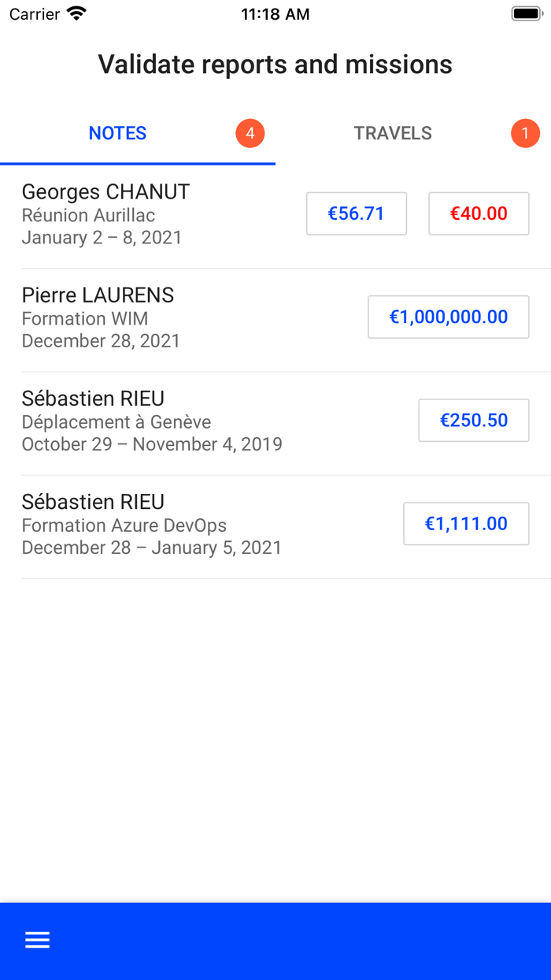Viewport: 551px width, 980px height.
Task: Tap the battery status icon
Action: (527, 13)
